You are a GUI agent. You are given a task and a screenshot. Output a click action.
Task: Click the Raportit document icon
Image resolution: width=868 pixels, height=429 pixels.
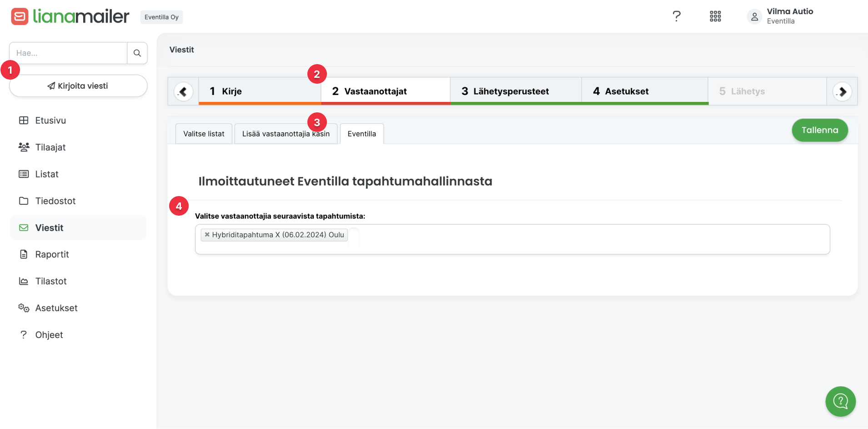24,254
